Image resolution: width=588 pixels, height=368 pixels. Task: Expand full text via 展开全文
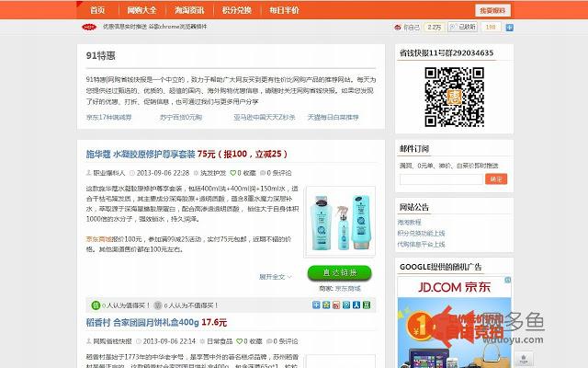tap(276, 277)
